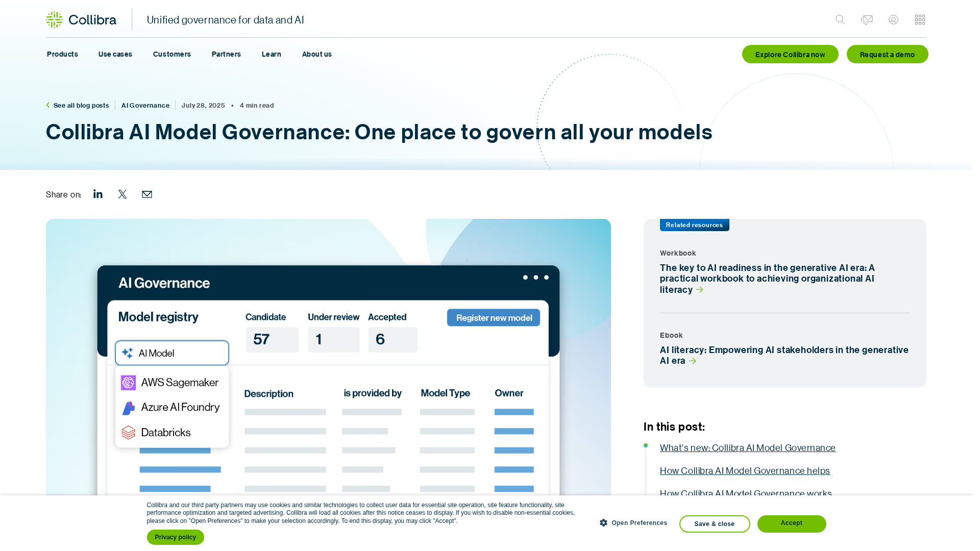Click Request a demo button
This screenshot has width=980, height=551.
click(x=887, y=55)
